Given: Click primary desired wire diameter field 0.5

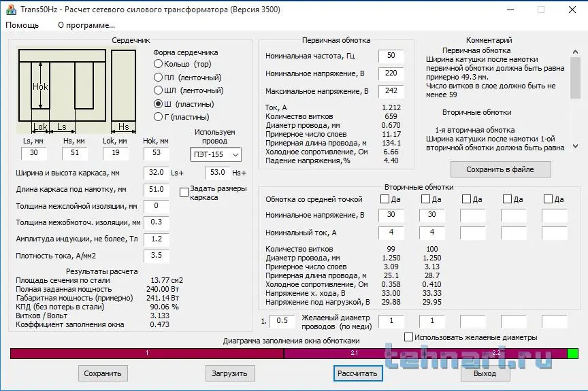Looking at the screenshot, I should 282,321.
